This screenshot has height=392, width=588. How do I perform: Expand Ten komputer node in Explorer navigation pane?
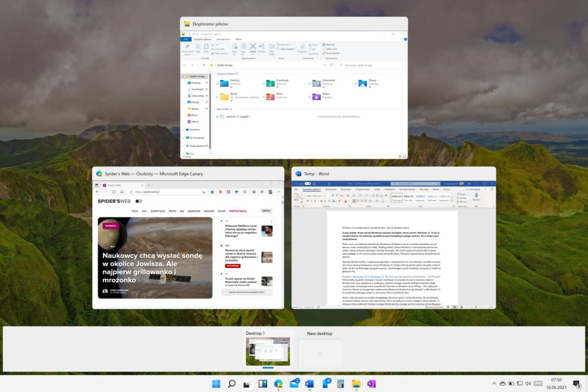(x=183, y=138)
